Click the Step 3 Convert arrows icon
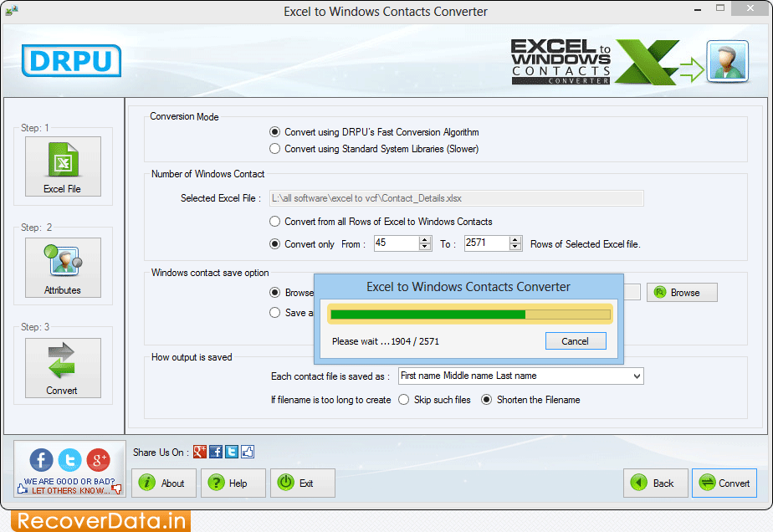The height and width of the screenshot is (532, 773). point(63,368)
